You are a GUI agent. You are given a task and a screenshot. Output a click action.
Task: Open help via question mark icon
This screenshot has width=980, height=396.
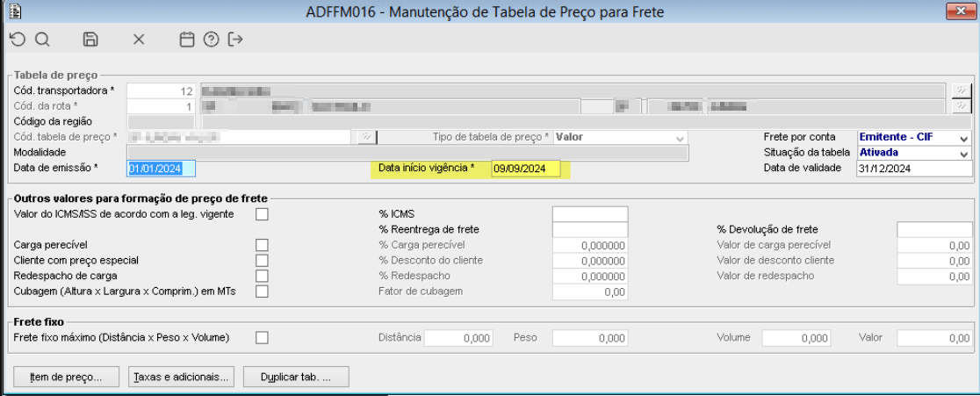212,40
